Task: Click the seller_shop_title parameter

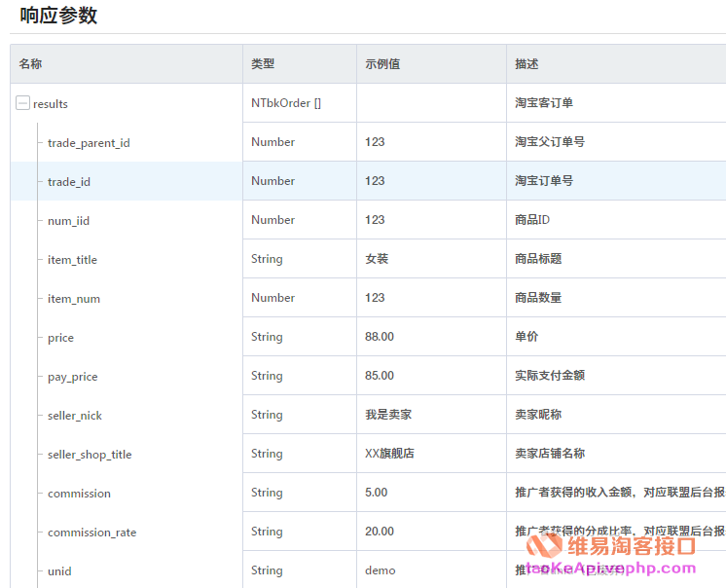Action: (90, 455)
